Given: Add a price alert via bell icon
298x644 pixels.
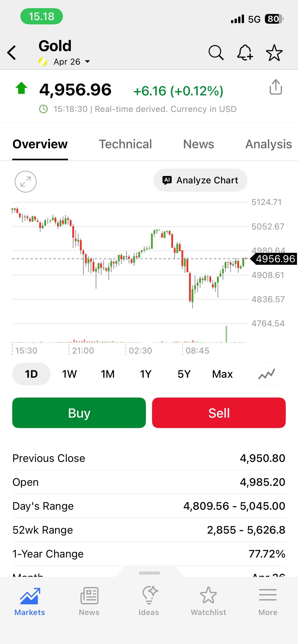Looking at the screenshot, I should pyautogui.click(x=245, y=53).
